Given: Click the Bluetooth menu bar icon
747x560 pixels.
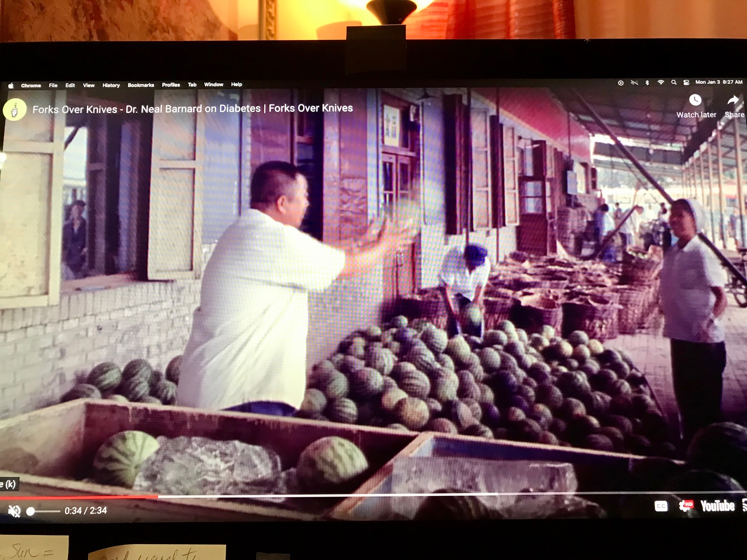Looking at the screenshot, I should tap(647, 83).
